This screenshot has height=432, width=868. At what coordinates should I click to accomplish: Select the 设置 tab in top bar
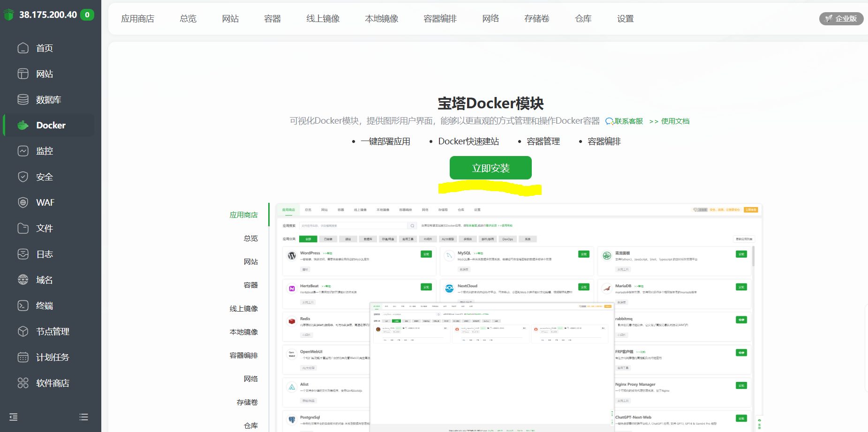[x=625, y=19]
